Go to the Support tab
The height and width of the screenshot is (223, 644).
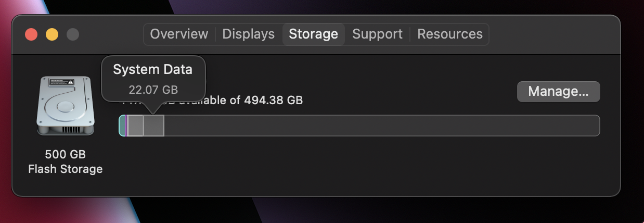click(377, 34)
